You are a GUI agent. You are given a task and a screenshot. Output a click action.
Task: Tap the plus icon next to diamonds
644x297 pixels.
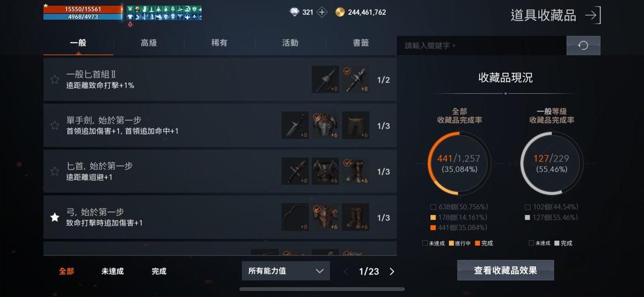pyautogui.click(x=322, y=12)
